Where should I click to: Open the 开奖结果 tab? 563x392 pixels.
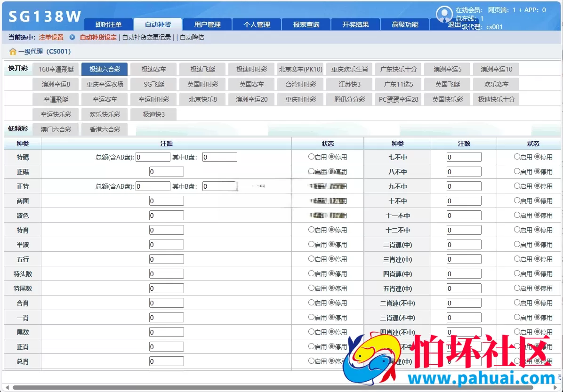tap(355, 24)
